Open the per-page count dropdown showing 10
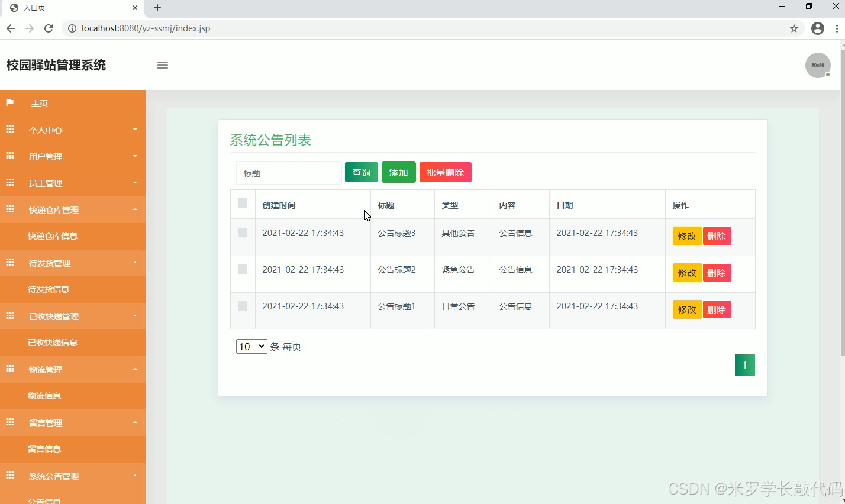Image resolution: width=845 pixels, height=504 pixels. pos(251,346)
